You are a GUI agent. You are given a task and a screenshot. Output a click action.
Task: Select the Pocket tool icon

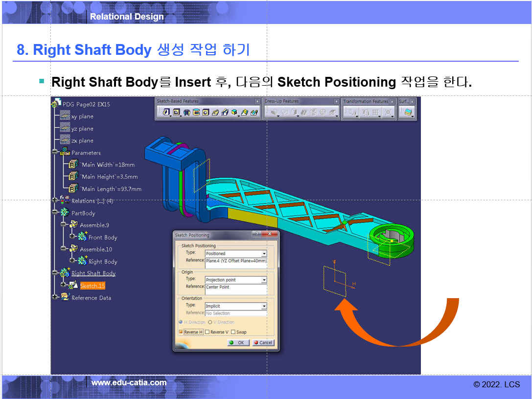177,113
